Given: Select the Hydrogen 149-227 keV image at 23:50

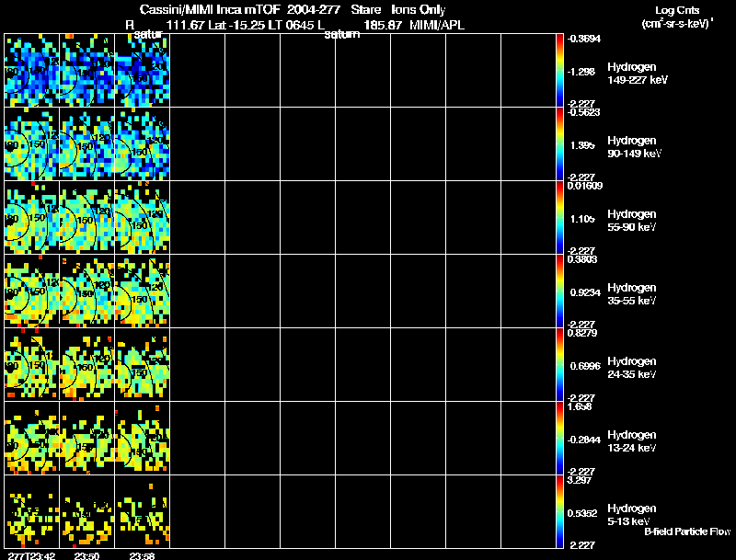Looking at the screenshot, I should pyautogui.click(x=86, y=71).
